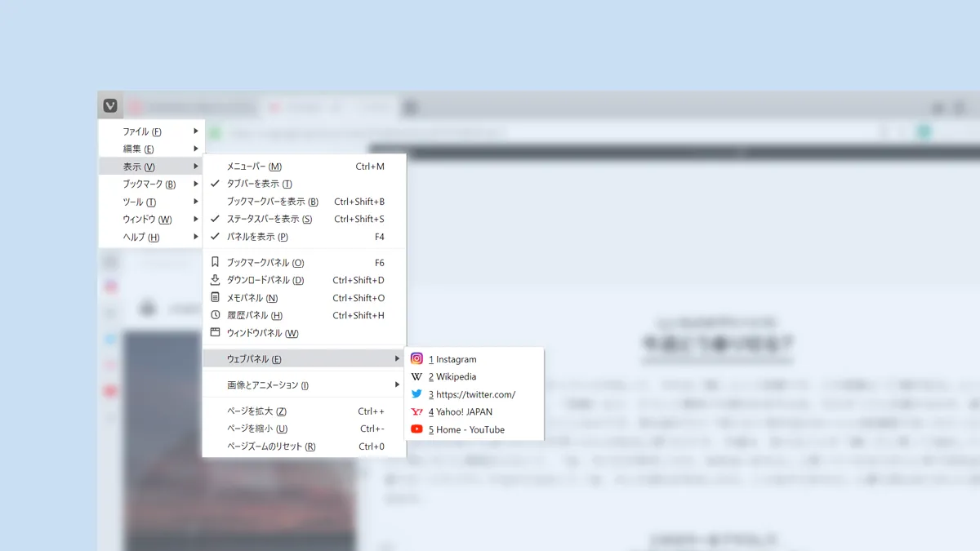Click the Ctrl+M shortcut label
Screen dimensions: 980x551
[x=370, y=167]
